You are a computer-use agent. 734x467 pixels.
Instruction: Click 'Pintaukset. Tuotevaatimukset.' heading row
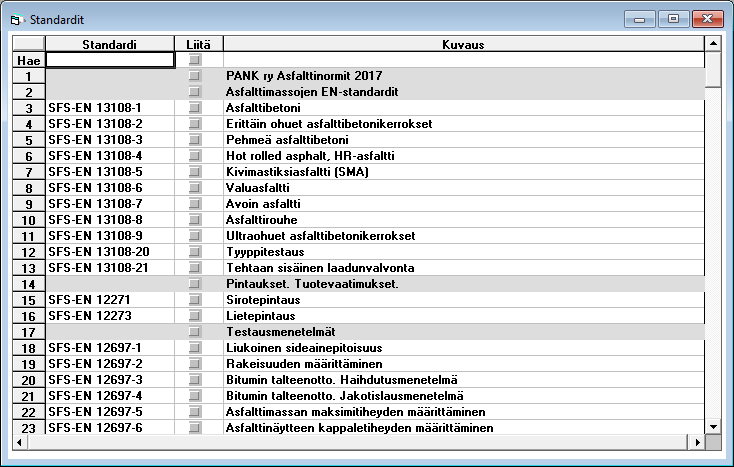464,284
